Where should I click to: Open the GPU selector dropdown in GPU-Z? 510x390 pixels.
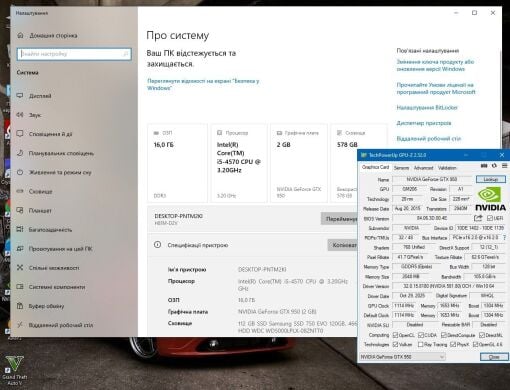click(402, 357)
